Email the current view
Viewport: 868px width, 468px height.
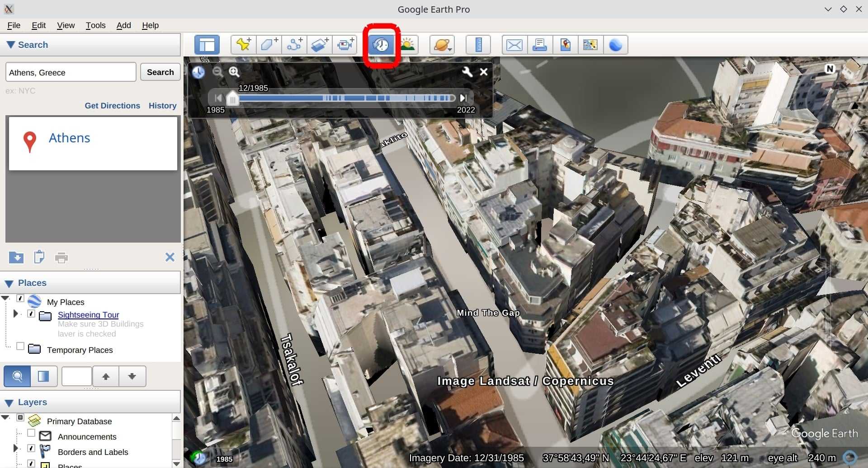(x=514, y=45)
